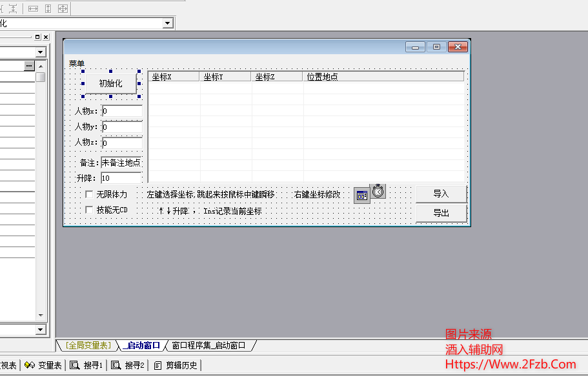The height and width of the screenshot is (382, 588).
Task: Open the 变量表 panel at bottom
Action: pyautogui.click(x=43, y=365)
